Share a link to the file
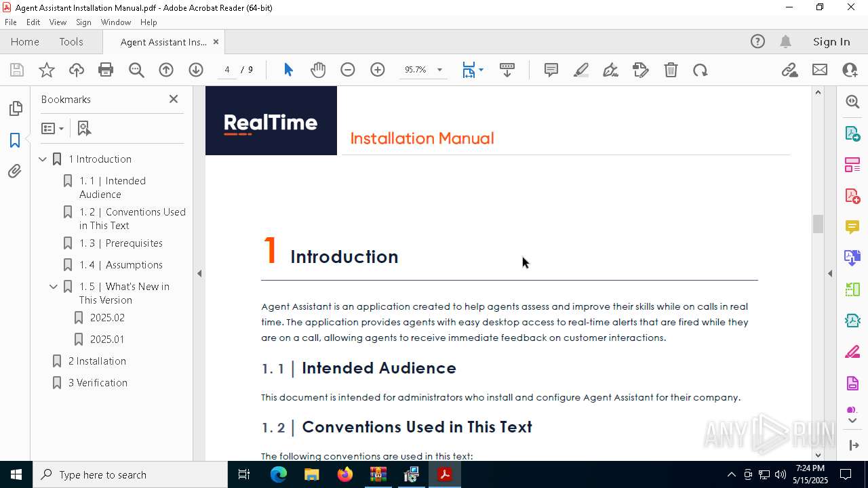This screenshot has height=488, width=868. (x=789, y=70)
